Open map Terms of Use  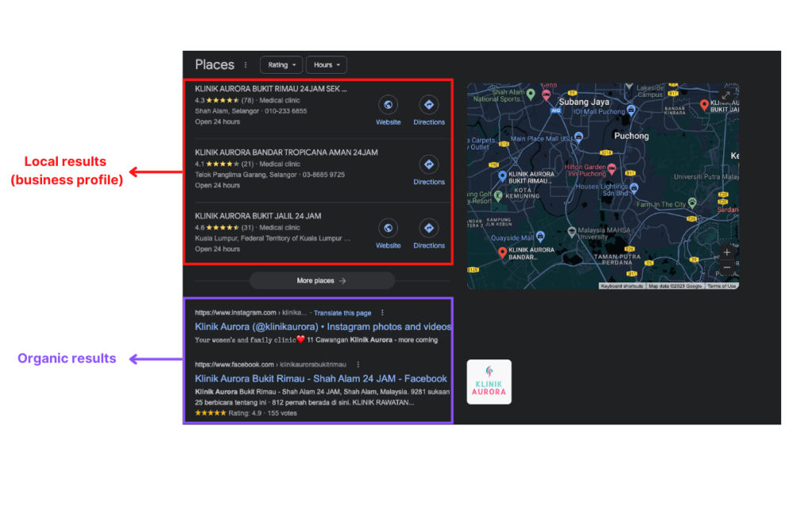722,286
